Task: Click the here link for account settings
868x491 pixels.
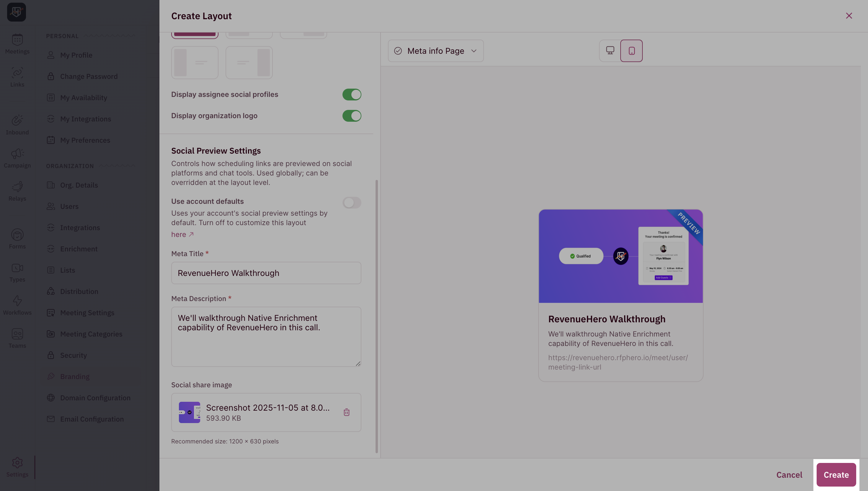Action: pyautogui.click(x=178, y=234)
